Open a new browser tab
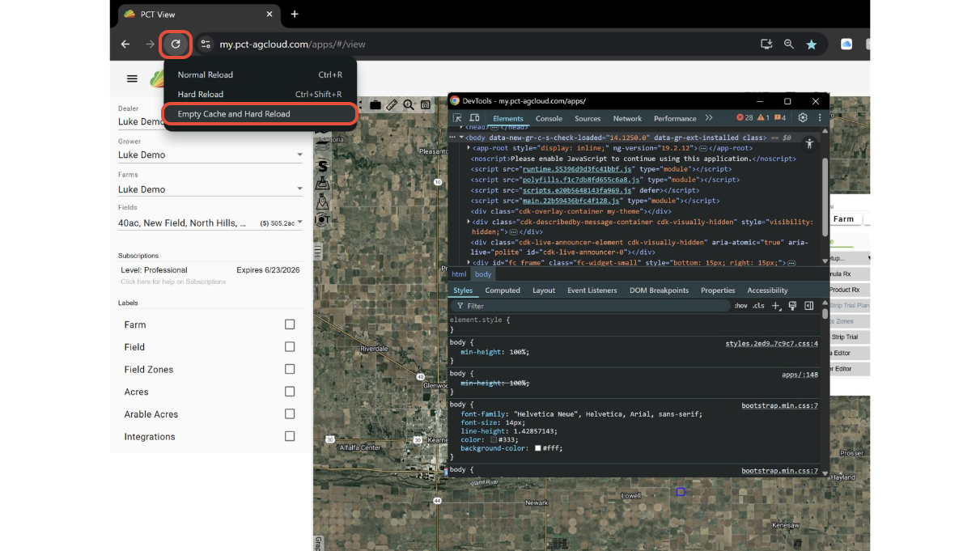The width and height of the screenshot is (980, 551). coord(295,14)
